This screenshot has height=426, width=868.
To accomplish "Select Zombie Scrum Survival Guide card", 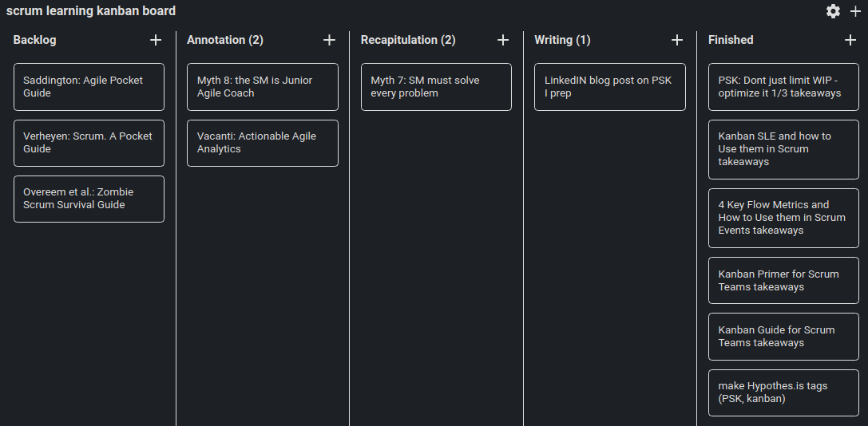I will click(x=89, y=199).
